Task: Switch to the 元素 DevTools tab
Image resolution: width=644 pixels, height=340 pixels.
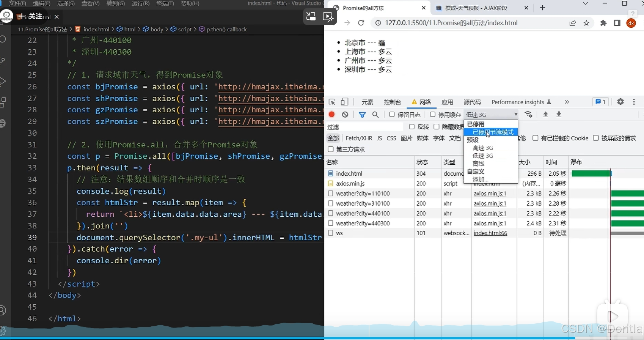Action: 368,102
